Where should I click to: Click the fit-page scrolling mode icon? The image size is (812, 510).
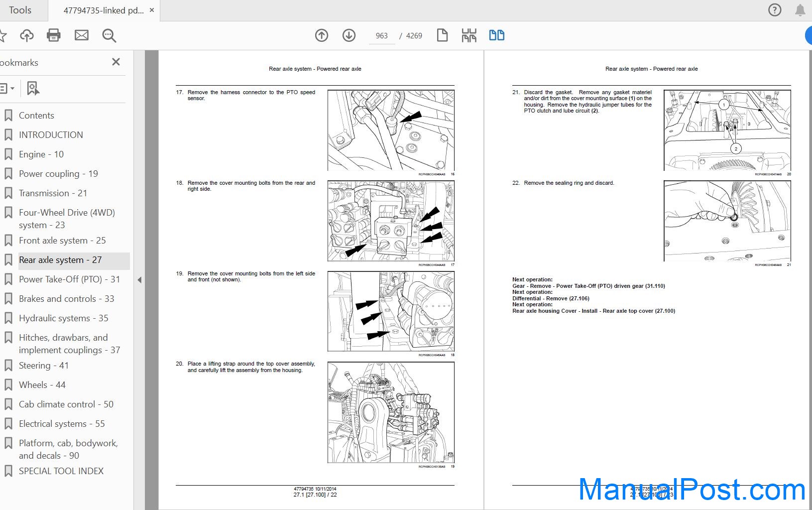click(469, 35)
